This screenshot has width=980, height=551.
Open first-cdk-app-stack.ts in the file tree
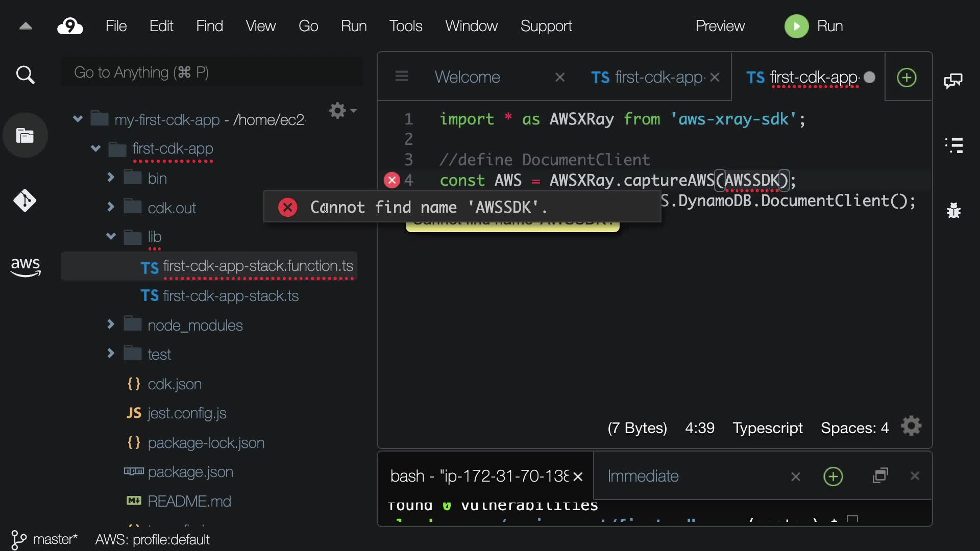(x=231, y=296)
